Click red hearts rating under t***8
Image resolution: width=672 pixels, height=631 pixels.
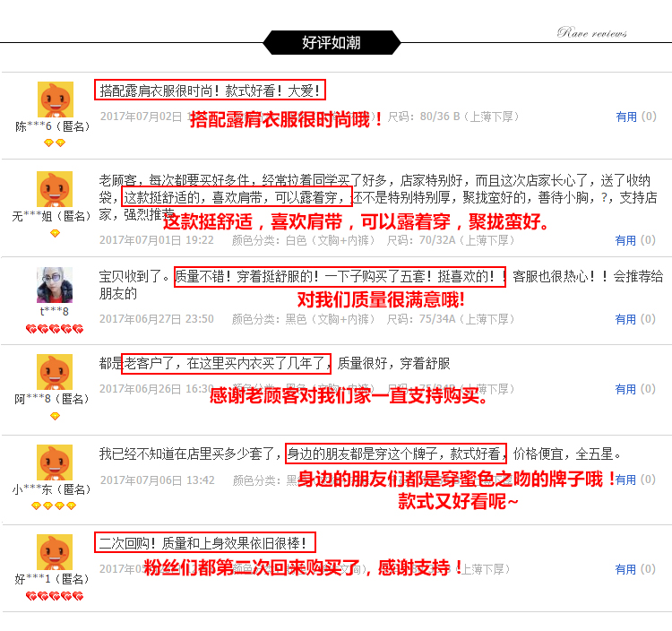point(55,329)
